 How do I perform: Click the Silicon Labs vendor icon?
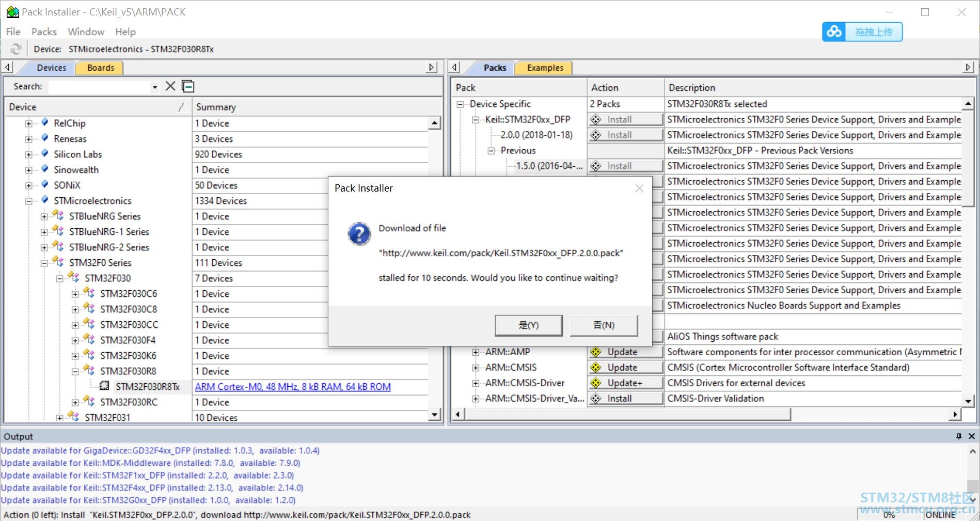[45, 154]
